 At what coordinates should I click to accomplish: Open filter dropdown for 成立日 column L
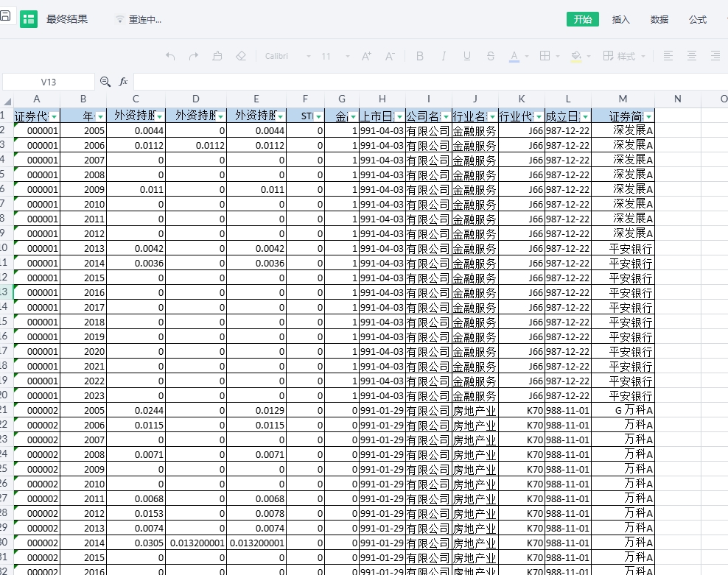(586, 116)
